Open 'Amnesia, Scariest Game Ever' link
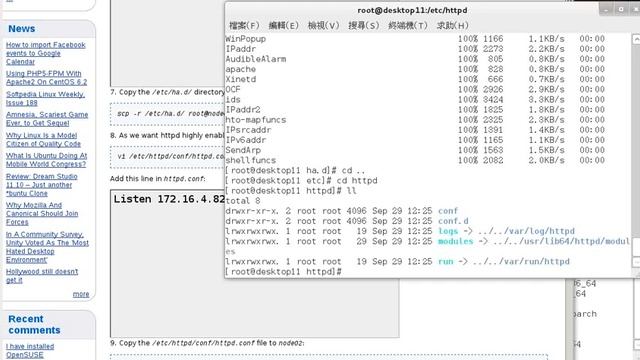640x360 pixels. pos(47,119)
